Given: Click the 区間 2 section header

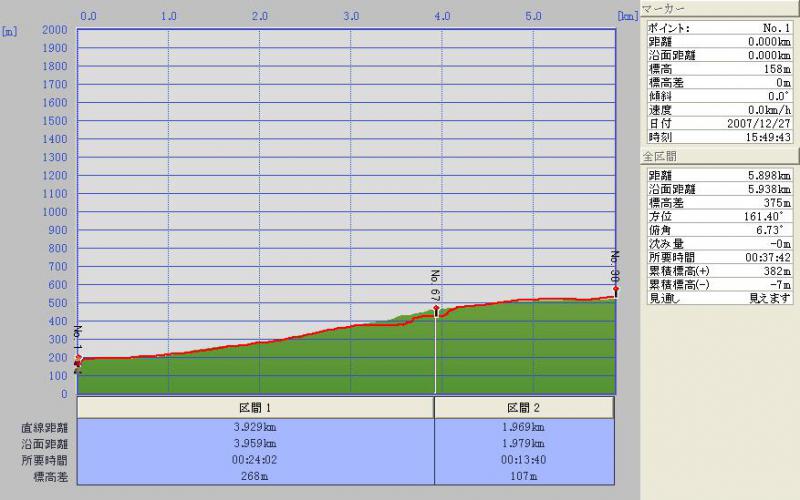Looking at the screenshot, I should point(524,408).
